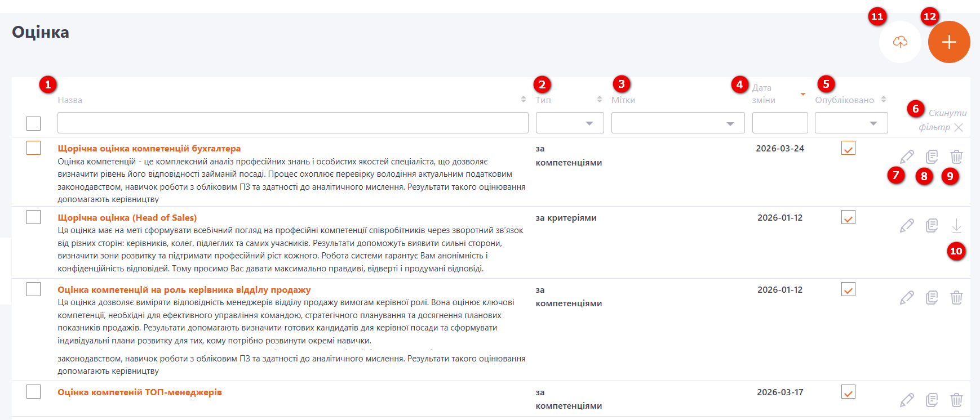The width and height of the screenshot is (980, 420).
Task: Click the date '2026-03-24'
Action: [x=780, y=149]
